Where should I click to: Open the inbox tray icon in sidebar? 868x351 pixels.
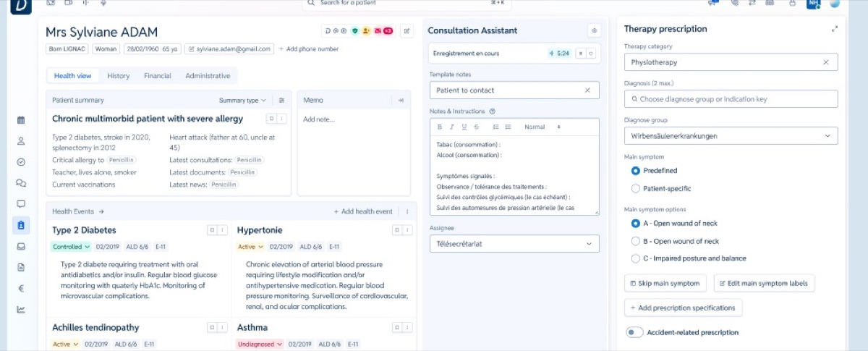[21, 246]
